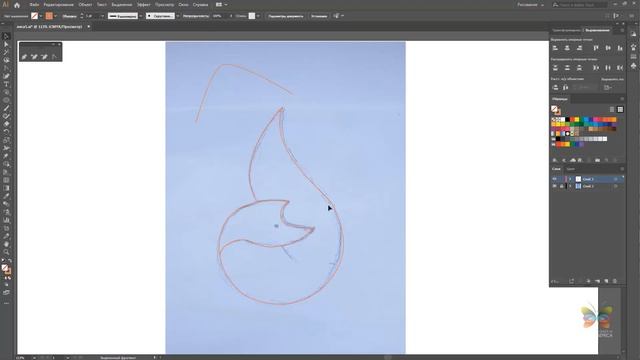Expand the bottom layer Слой 1 arrow
Viewport: 640px width, 360px height.
tap(571, 186)
